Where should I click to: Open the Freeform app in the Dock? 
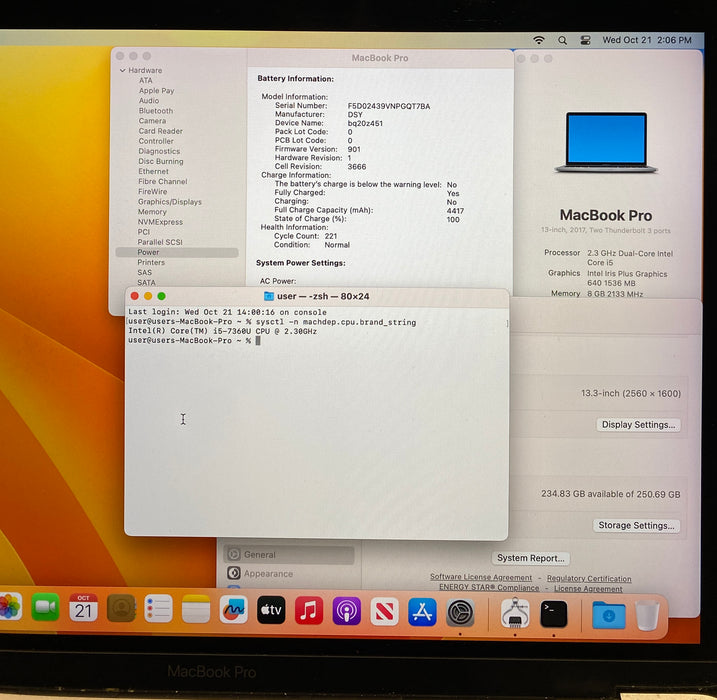[x=234, y=609]
